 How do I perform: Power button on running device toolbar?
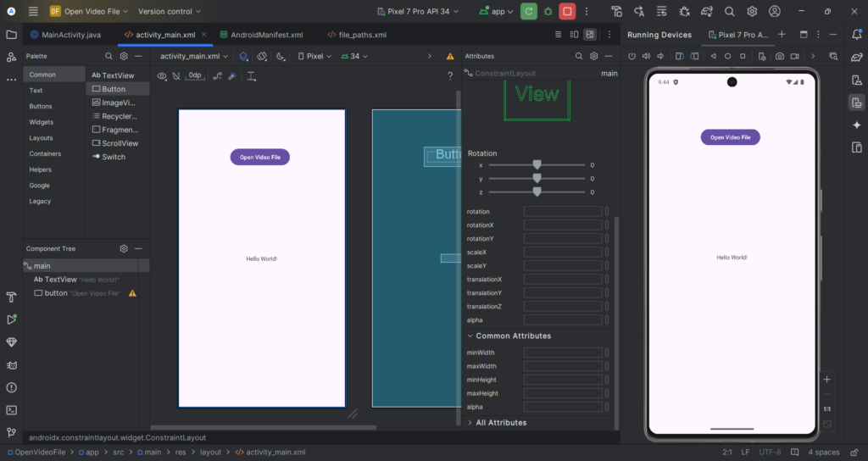tap(632, 56)
